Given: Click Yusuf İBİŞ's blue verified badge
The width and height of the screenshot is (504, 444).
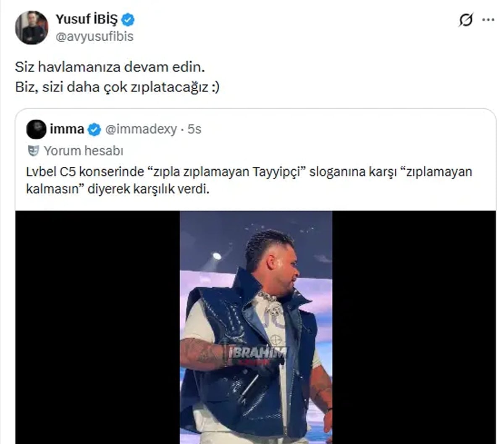Looking at the screenshot, I should [128, 19].
